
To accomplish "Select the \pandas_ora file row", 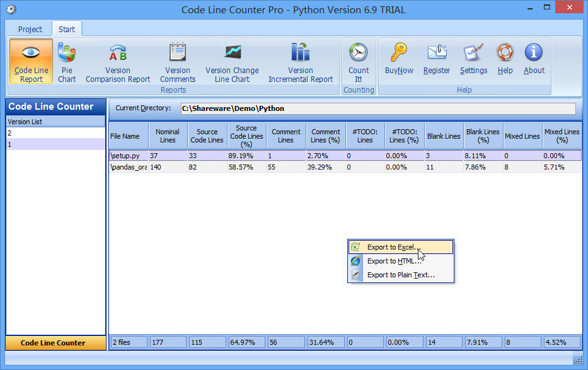I will (x=345, y=167).
